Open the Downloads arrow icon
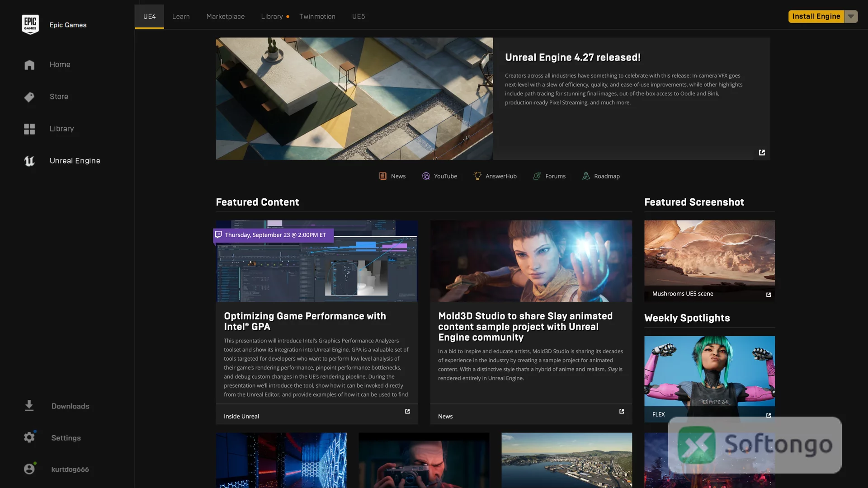Screen dimensions: 868x488 coord(29,406)
